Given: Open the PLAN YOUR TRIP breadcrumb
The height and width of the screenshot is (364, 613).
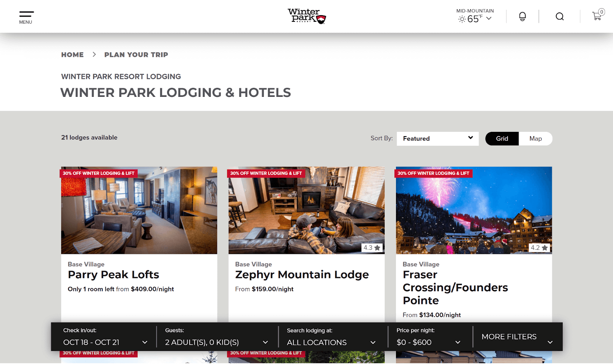Looking at the screenshot, I should 136,55.
